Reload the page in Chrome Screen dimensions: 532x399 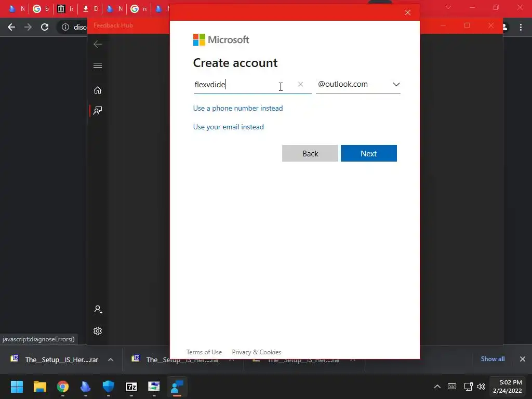coord(45,27)
